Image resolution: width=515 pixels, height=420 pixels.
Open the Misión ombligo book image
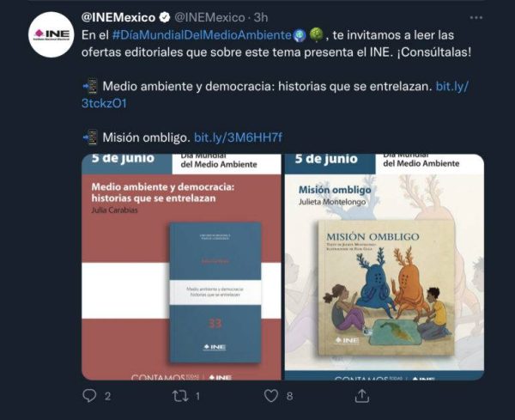[385, 267]
